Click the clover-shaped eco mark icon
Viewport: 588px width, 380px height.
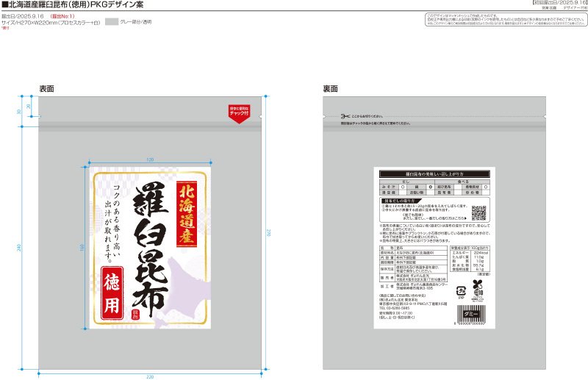(477, 285)
